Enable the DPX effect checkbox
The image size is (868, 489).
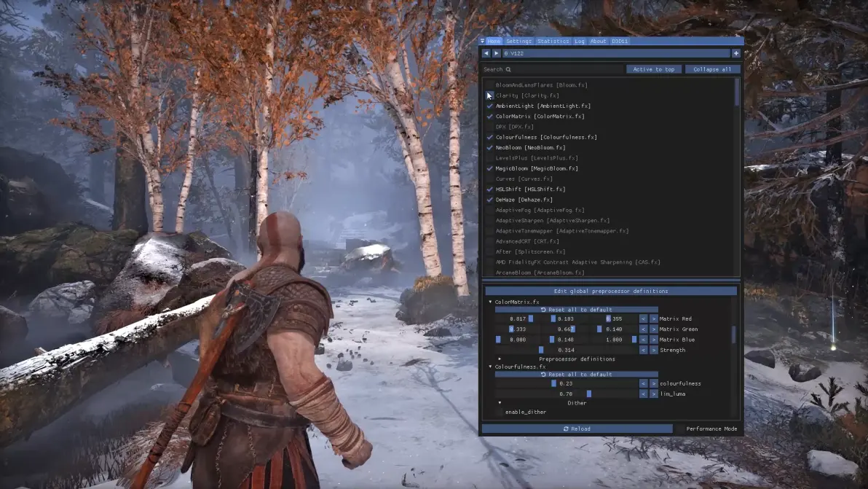coord(490,127)
